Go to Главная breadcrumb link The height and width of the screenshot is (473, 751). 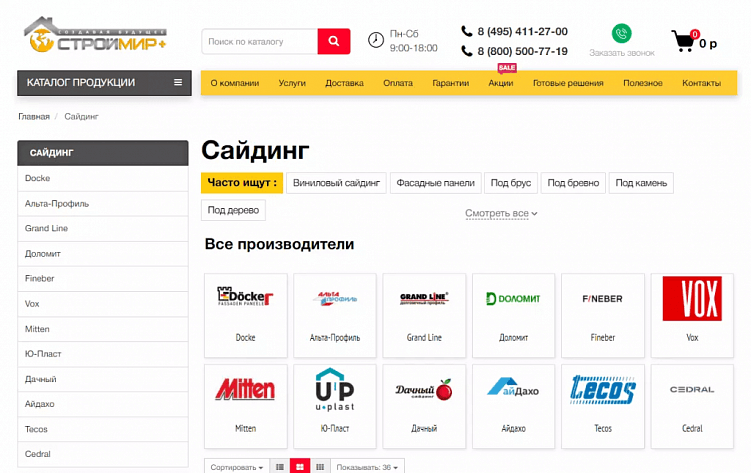(34, 116)
